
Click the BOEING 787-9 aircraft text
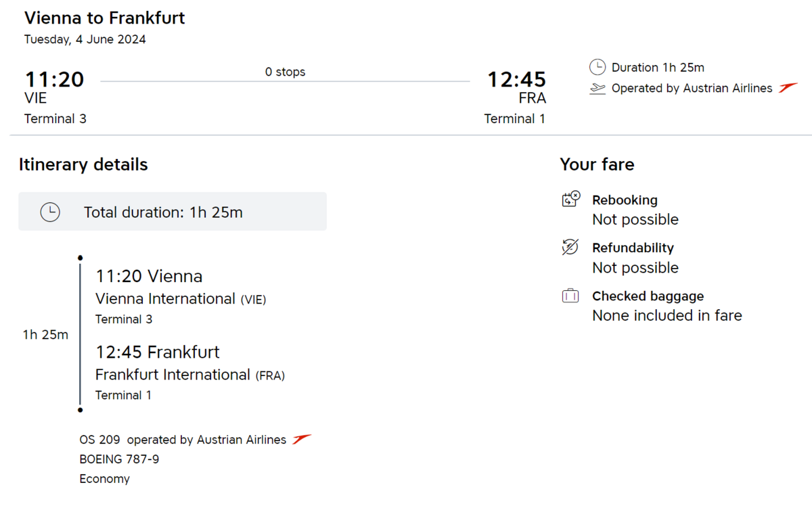point(119,459)
